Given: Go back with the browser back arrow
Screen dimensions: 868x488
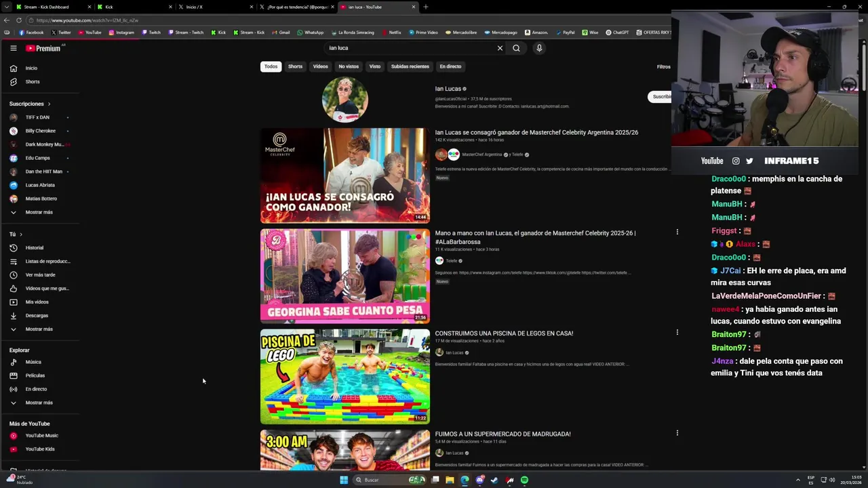Looking at the screenshot, I should [7, 20].
